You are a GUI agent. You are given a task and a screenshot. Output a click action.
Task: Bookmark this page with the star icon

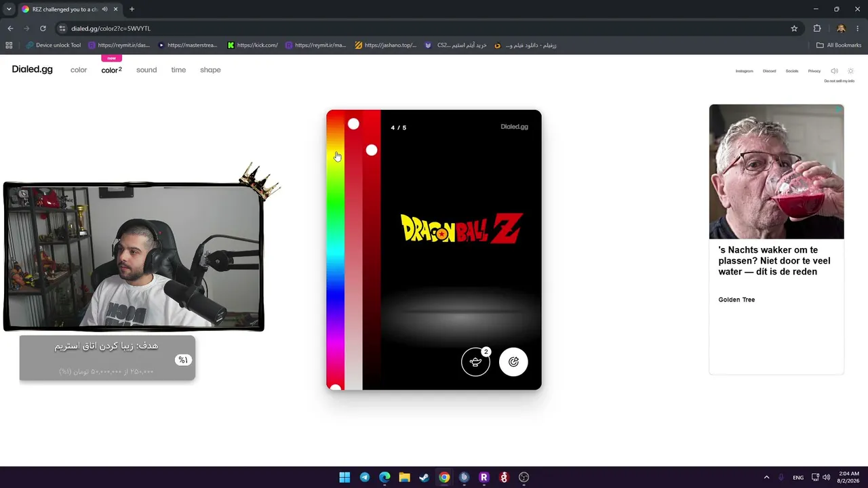pos(794,28)
